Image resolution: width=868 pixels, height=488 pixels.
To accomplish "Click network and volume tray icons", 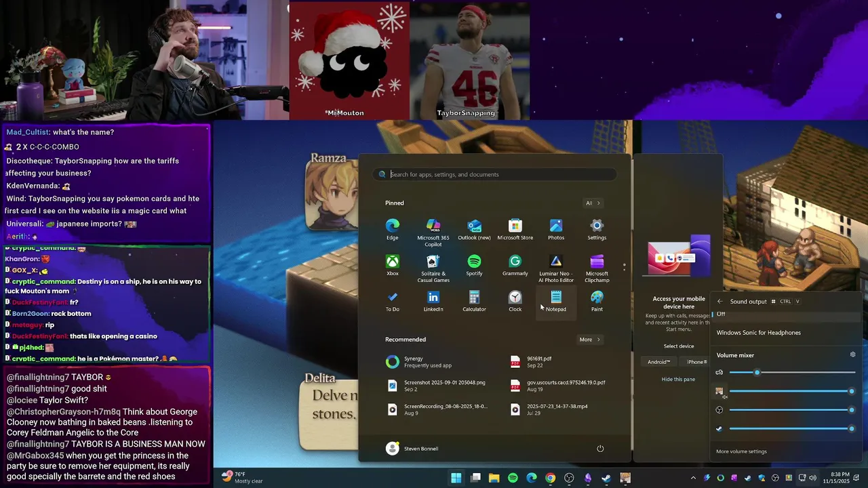I will (x=807, y=478).
